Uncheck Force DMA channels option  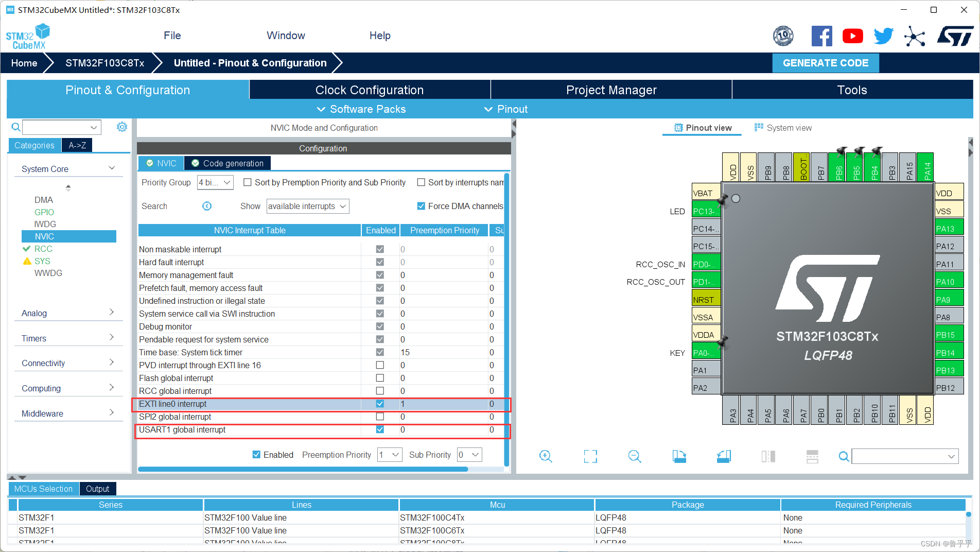[421, 206]
